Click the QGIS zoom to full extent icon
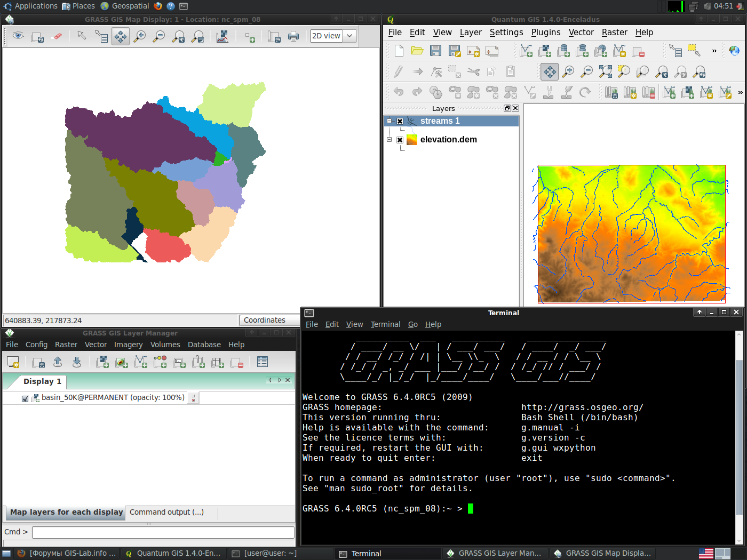Image resolution: width=747 pixels, height=560 pixels. 605,71
